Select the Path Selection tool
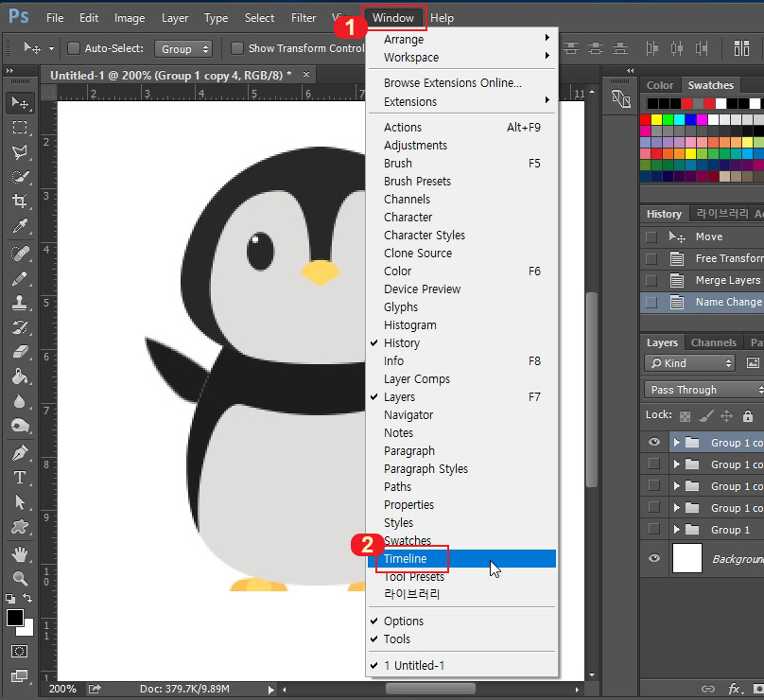The height and width of the screenshot is (700, 764). pyautogui.click(x=20, y=501)
